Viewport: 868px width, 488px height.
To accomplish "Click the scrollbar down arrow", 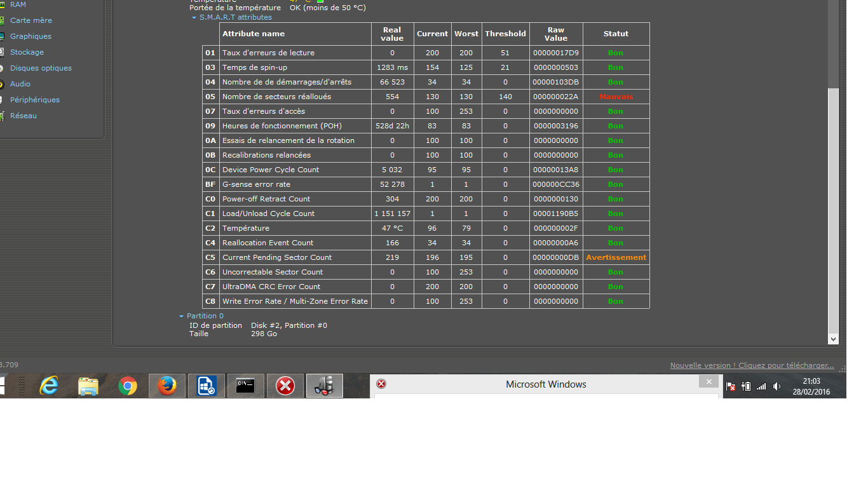I will click(833, 339).
